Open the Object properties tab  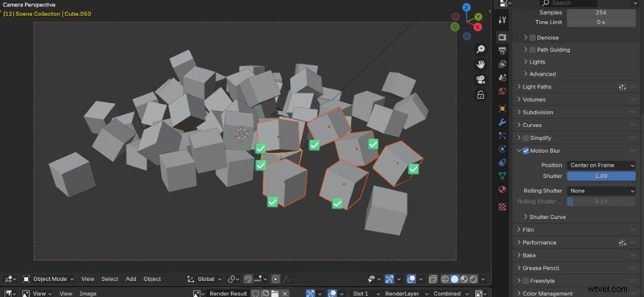click(x=502, y=109)
